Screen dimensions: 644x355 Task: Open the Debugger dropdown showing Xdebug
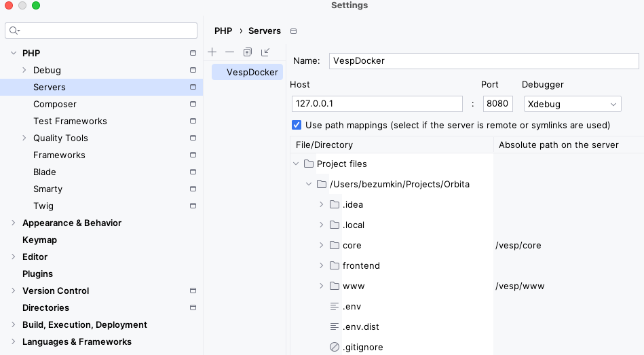(572, 104)
